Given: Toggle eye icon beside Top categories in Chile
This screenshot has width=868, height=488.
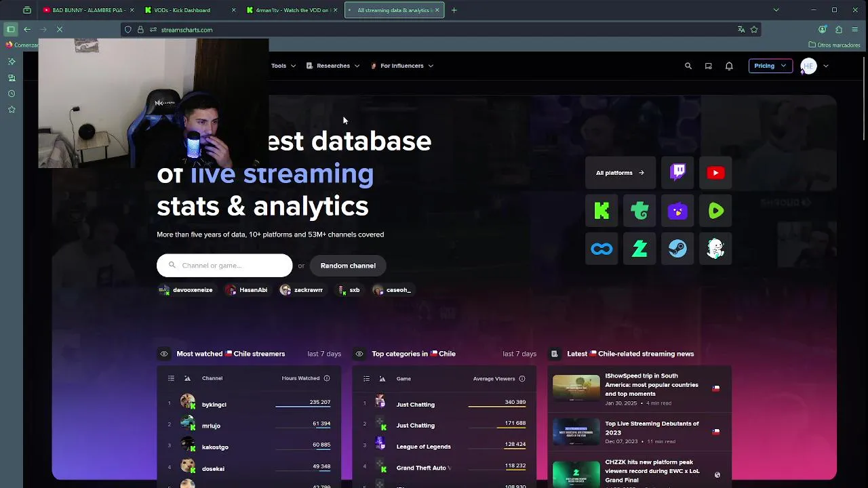Looking at the screenshot, I should coord(359,354).
